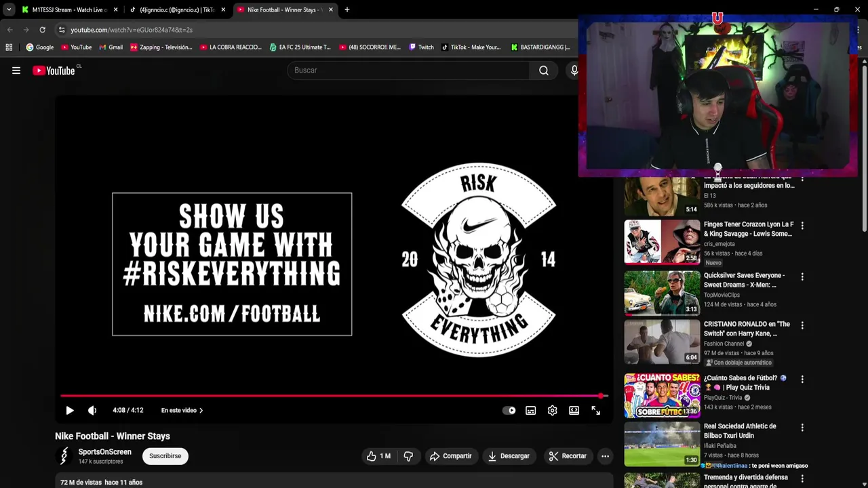Open the BASTARDIGANGG bookmark
Image resolution: width=868 pixels, height=488 pixels.
pyautogui.click(x=540, y=47)
